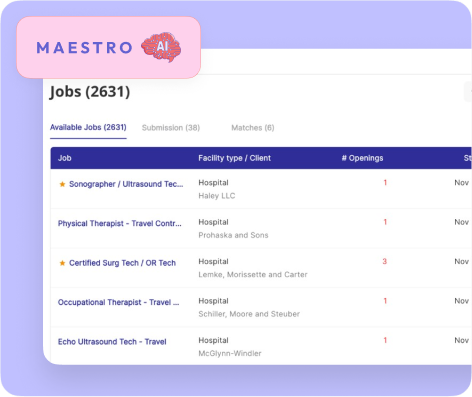This screenshot has width=472, height=397.
Task: Sort by Facility type / Client column header
Action: point(234,158)
